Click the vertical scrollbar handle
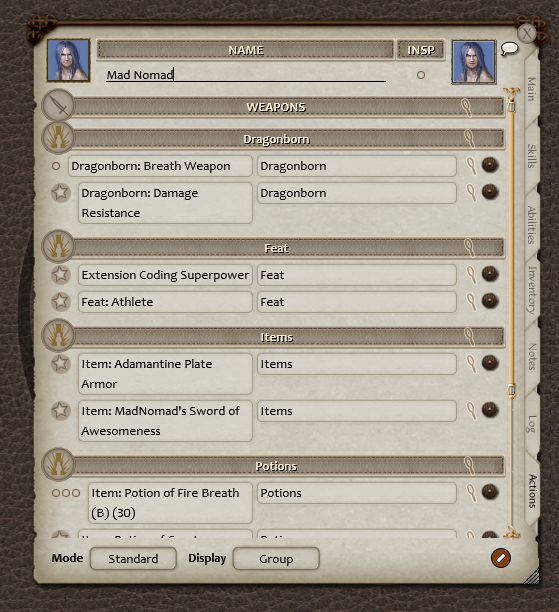 pos(511,390)
